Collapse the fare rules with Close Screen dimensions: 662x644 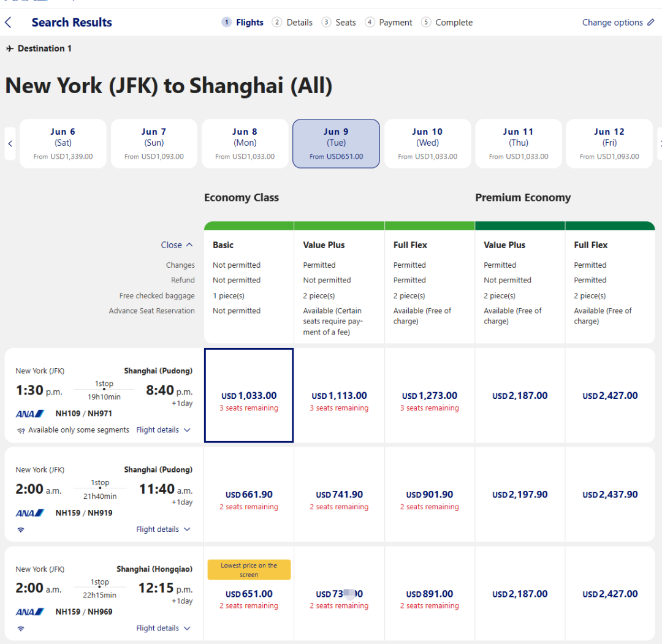click(x=177, y=245)
